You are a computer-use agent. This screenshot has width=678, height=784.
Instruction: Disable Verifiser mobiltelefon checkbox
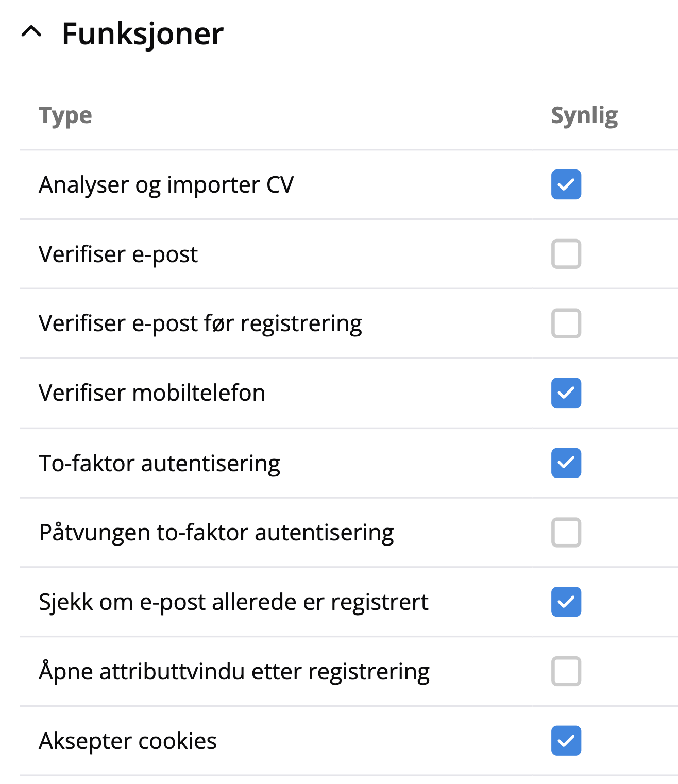tap(566, 393)
